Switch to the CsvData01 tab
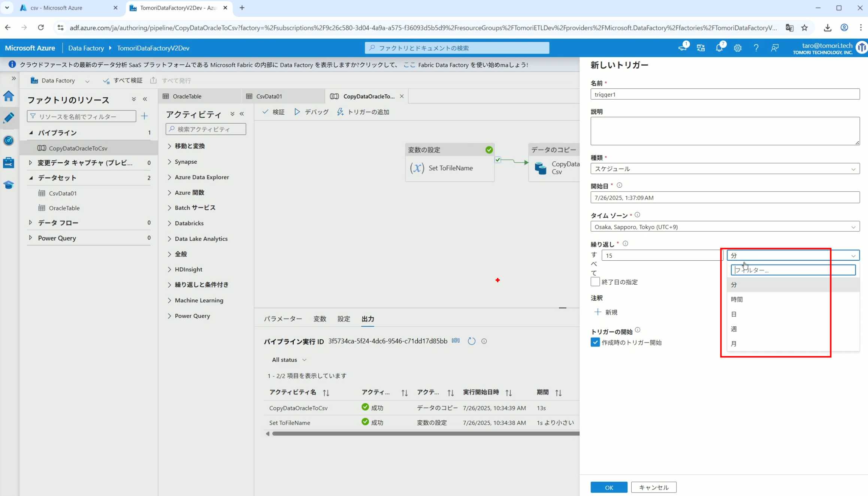868x496 pixels. pos(269,96)
